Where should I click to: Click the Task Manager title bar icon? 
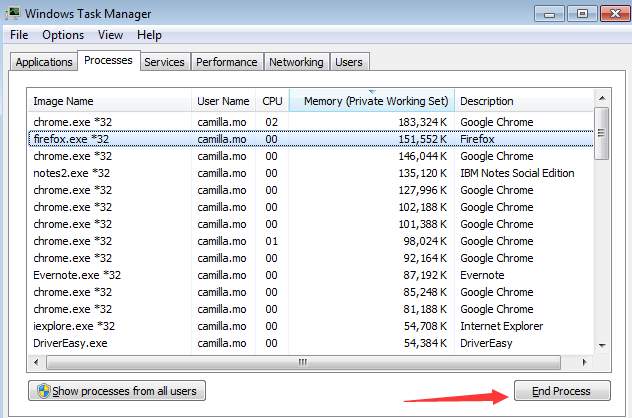point(12,13)
